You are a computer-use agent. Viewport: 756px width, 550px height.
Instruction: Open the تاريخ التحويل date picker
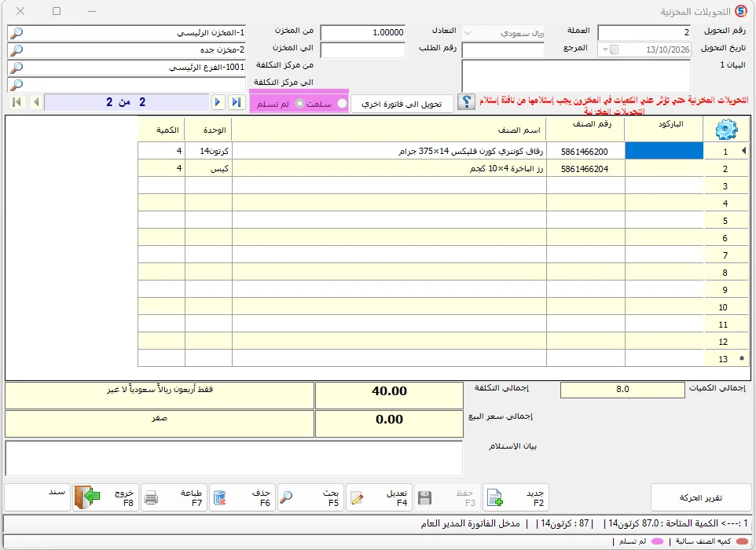pyautogui.click(x=609, y=49)
